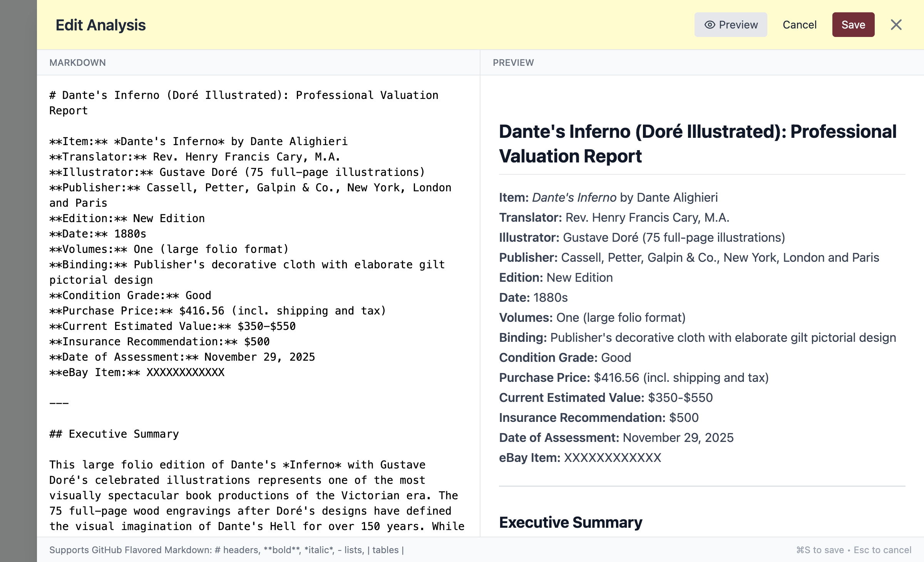Click the Executive Summary markdown heading

click(114, 434)
